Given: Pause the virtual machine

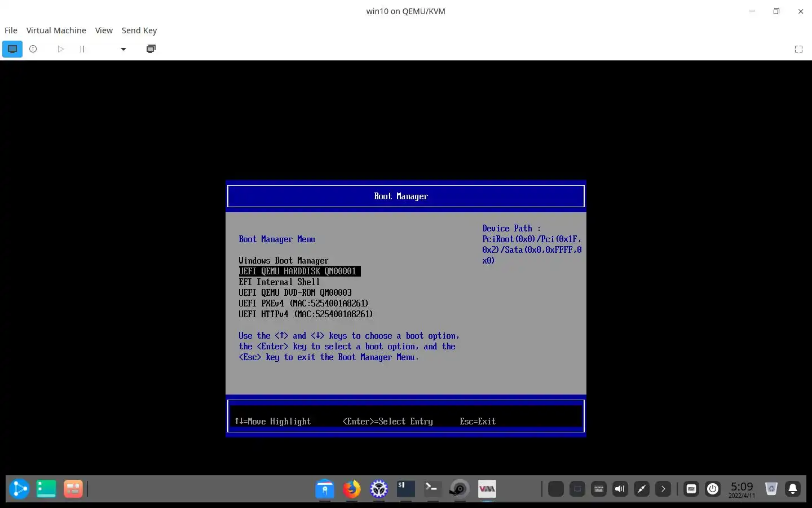Looking at the screenshot, I should [82, 49].
